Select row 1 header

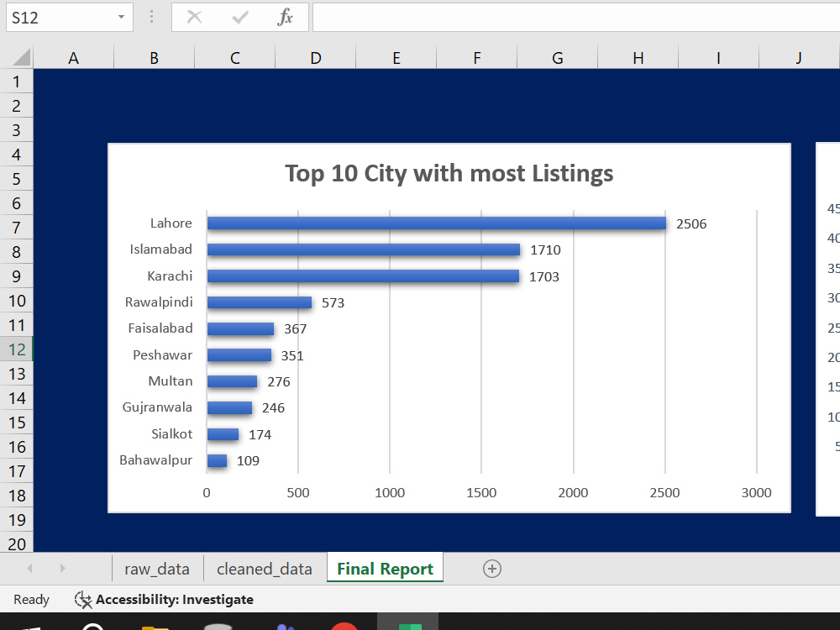point(17,81)
